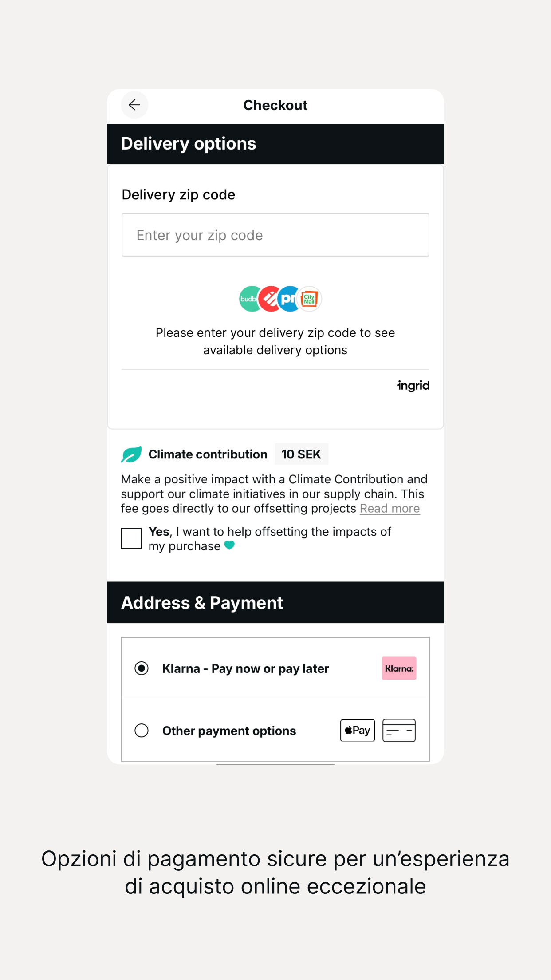The height and width of the screenshot is (980, 551).
Task: Select the Checkout header title
Action: click(x=275, y=105)
